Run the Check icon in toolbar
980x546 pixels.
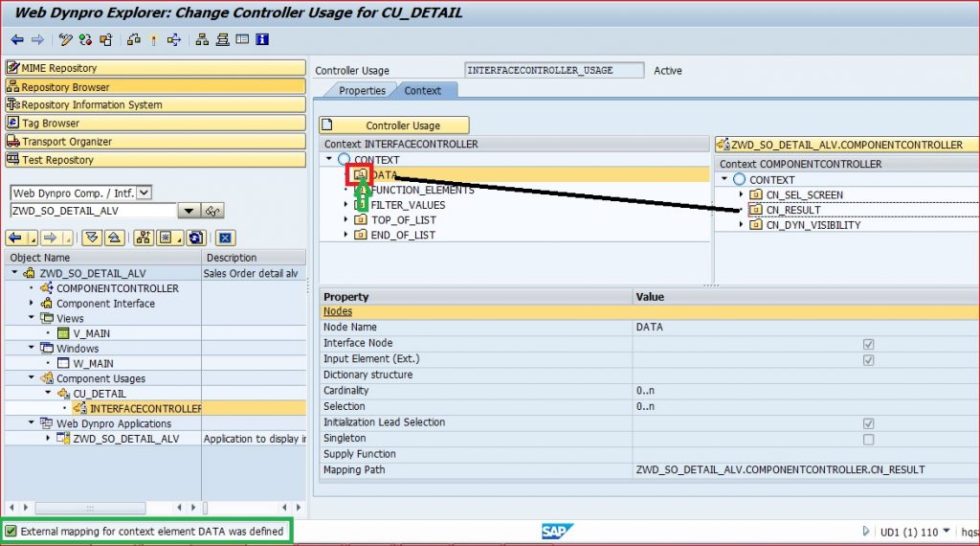click(133, 40)
